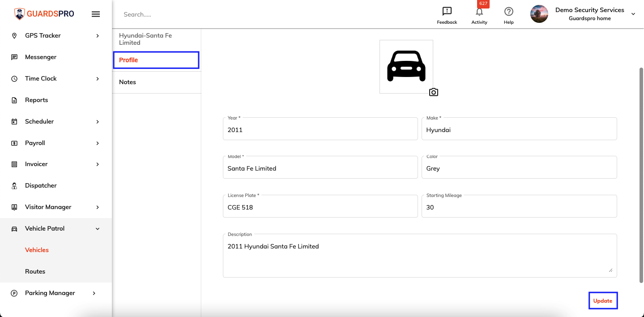Click the user profile avatar
Screen dimensions: 644x317
pyautogui.click(x=539, y=14)
